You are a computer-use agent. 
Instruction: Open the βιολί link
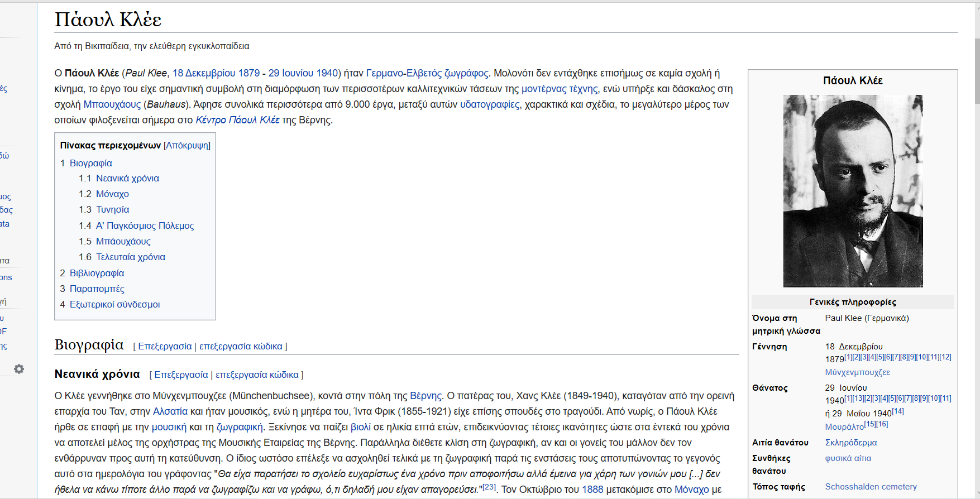[361, 427]
